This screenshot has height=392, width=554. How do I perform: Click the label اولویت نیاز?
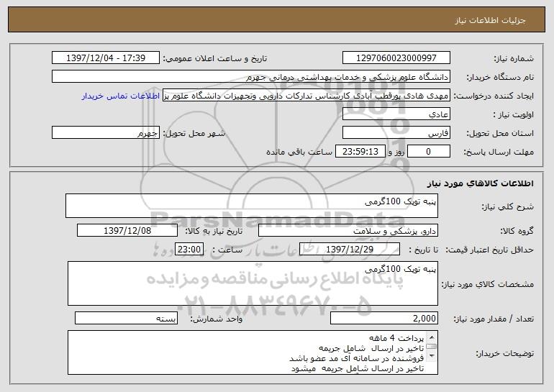pos(514,114)
